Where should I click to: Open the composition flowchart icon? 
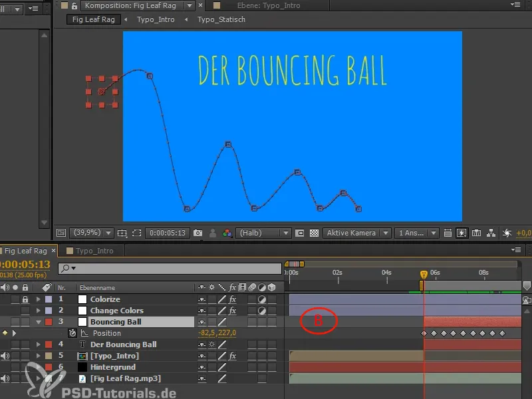click(x=491, y=233)
